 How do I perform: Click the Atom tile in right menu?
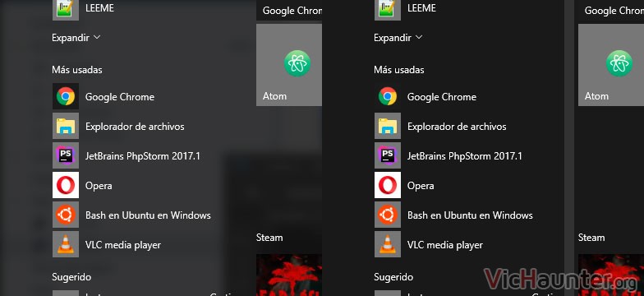(611, 65)
